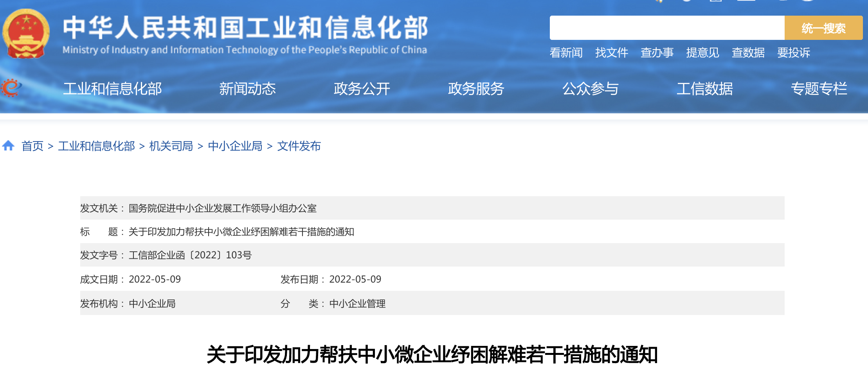Go to 首页 in the breadcrumb
The height and width of the screenshot is (376, 868).
click(x=32, y=146)
